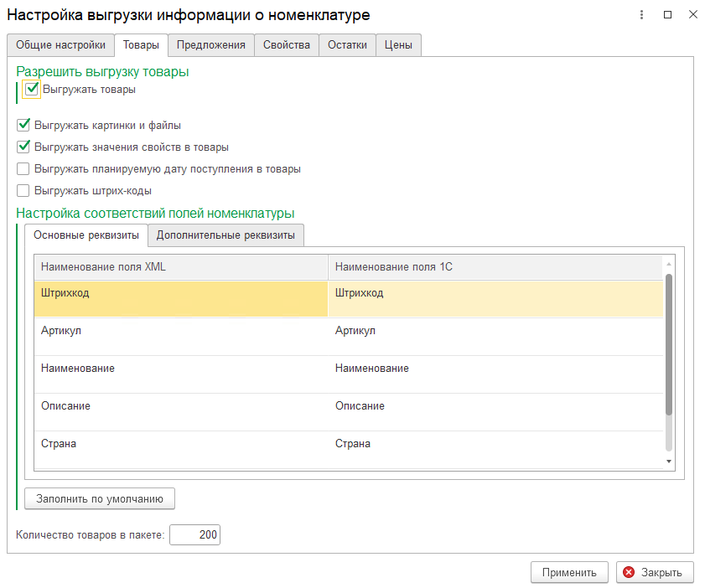The image size is (705, 588).
Task: Toggle Выгружать значения свойств в товары
Action: click(23, 147)
